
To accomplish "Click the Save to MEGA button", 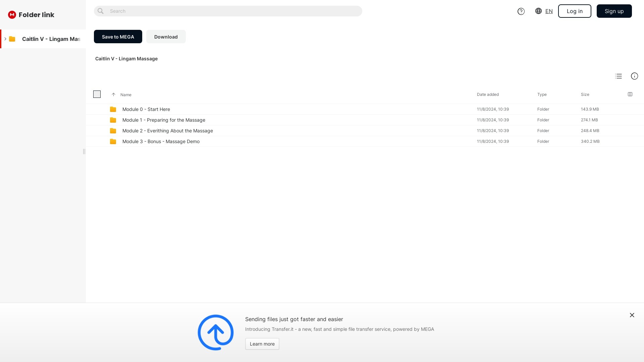I will 118,37.
